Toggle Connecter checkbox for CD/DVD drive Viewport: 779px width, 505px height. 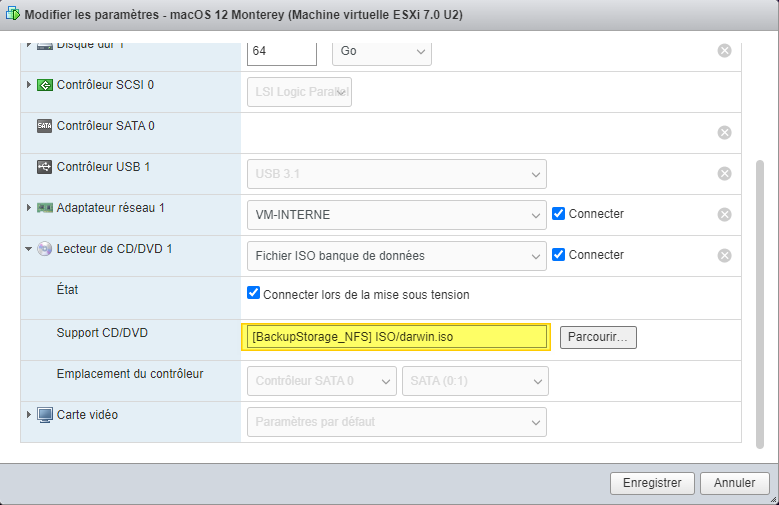click(558, 254)
